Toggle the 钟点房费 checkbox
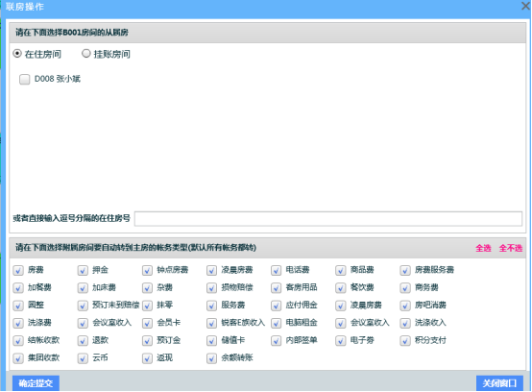 pyautogui.click(x=147, y=271)
